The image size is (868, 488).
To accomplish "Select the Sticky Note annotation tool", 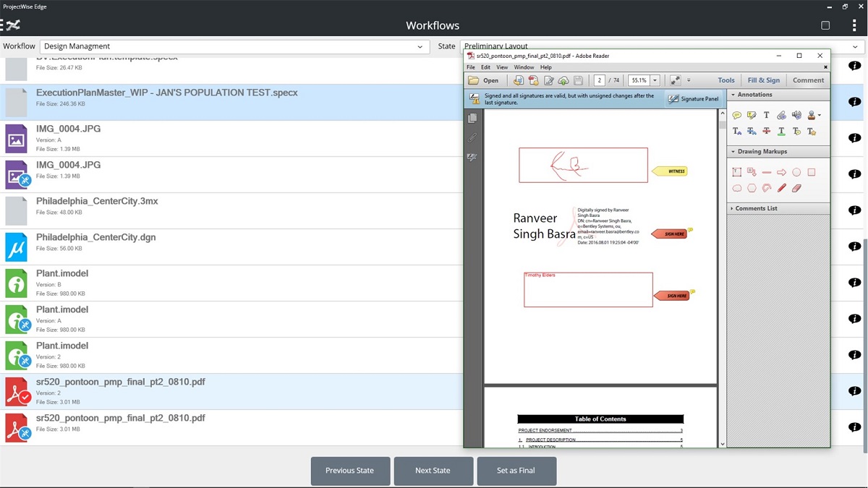I will tap(736, 115).
